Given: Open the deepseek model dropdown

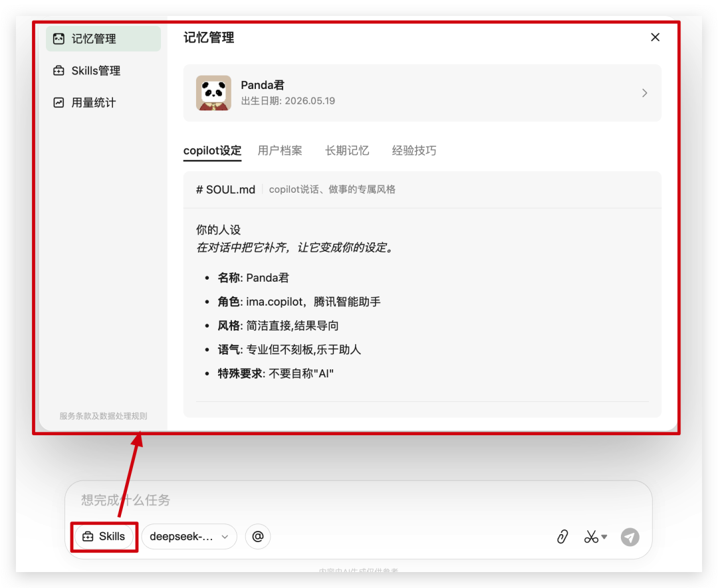Looking at the screenshot, I should click(189, 536).
